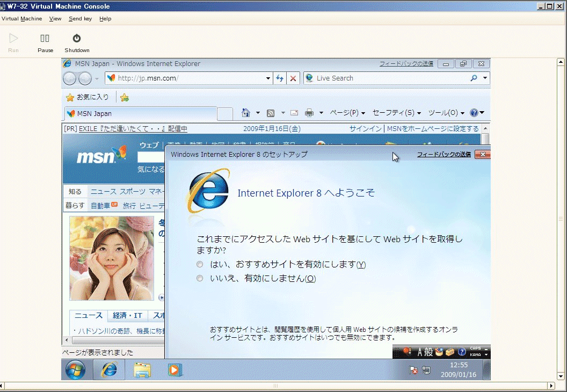
Task: Click Show Desktop button at taskbar end
Action: 486,370
